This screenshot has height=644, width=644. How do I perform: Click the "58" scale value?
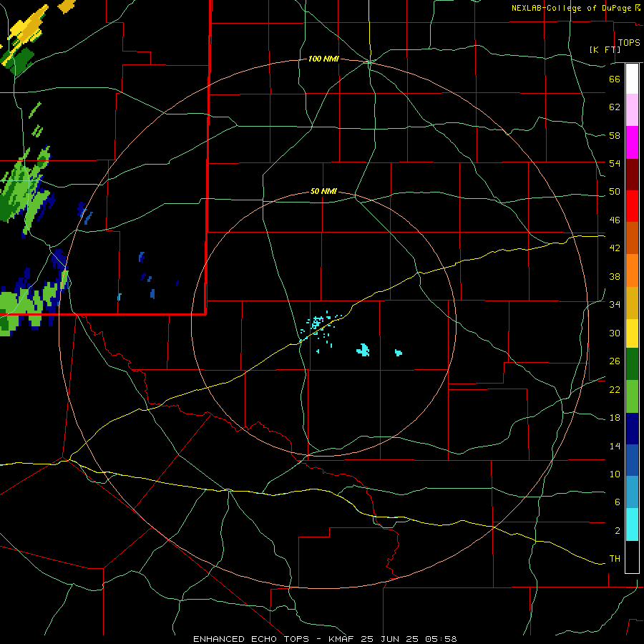[x=615, y=135]
